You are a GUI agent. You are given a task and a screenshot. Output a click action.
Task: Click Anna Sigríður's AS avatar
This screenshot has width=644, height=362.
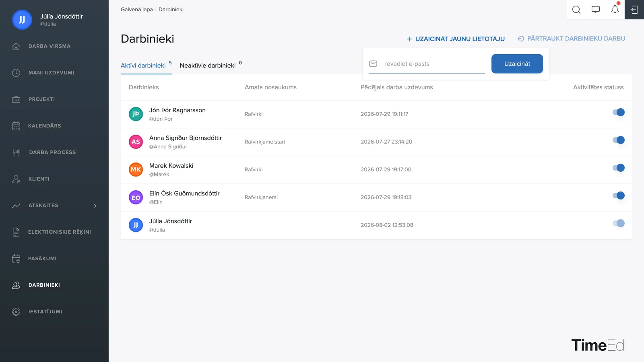pyautogui.click(x=136, y=142)
